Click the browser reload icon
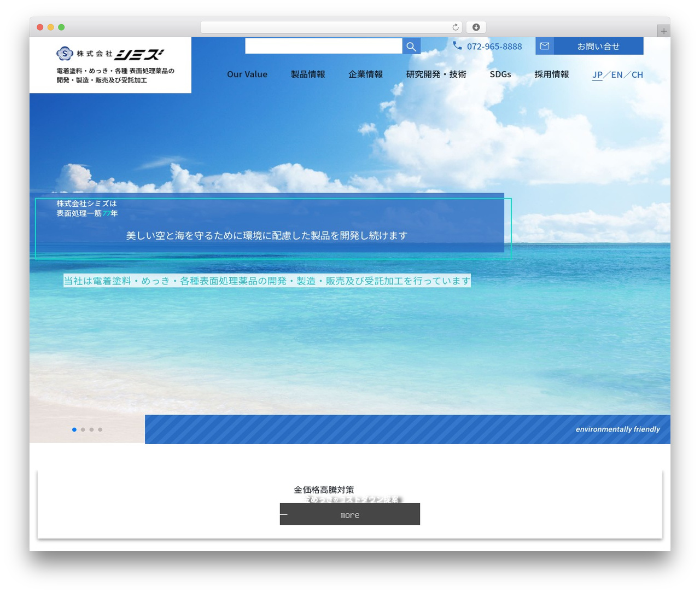700x593 pixels. (x=455, y=27)
